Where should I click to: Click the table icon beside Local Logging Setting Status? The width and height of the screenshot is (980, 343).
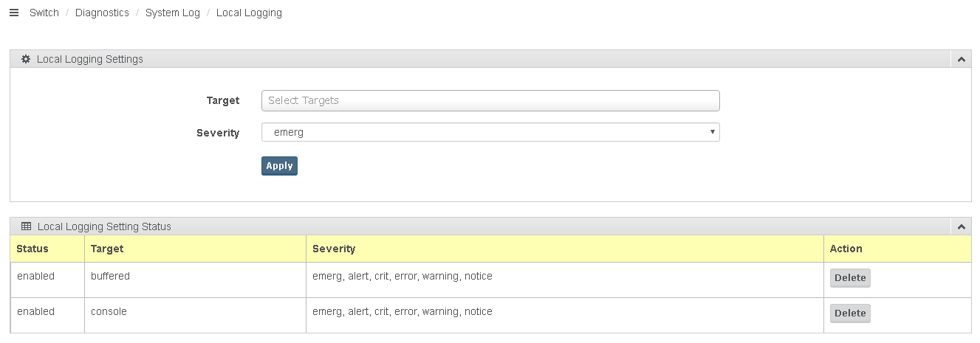(x=26, y=226)
